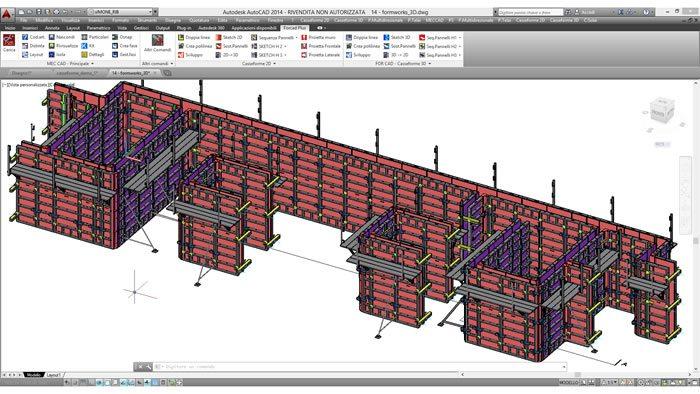Select the Modello tab at bottom
This screenshot has height=394, width=700.
pyautogui.click(x=33, y=375)
